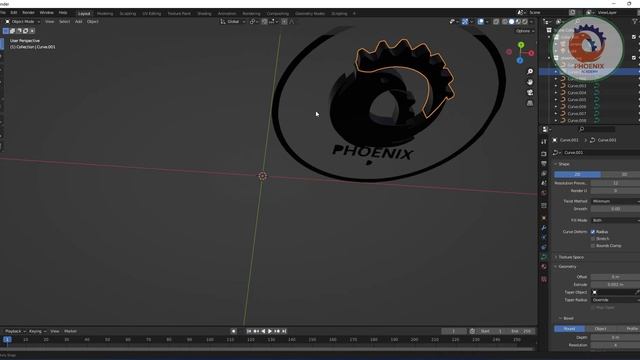
Task: Enable the Stretch checkbox
Action: (593, 239)
